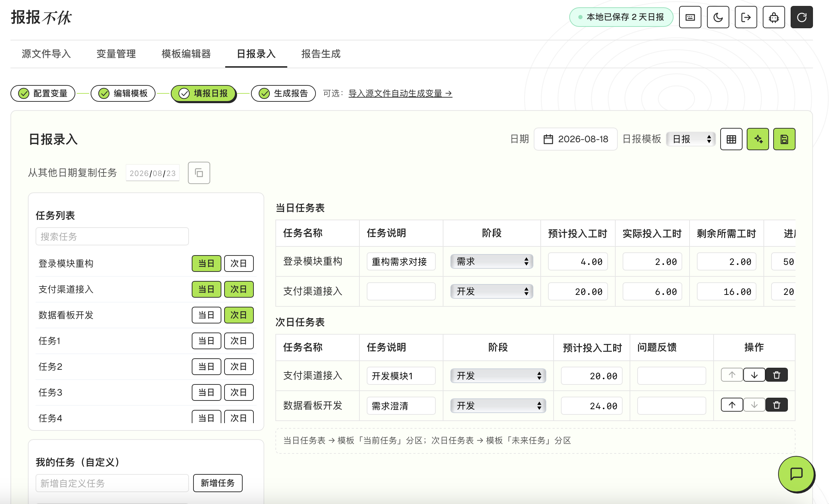Click the 搜索任务 search field
The height and width of the screenshot is (504, 829).
pyautogui.click(x=112, y=236)
